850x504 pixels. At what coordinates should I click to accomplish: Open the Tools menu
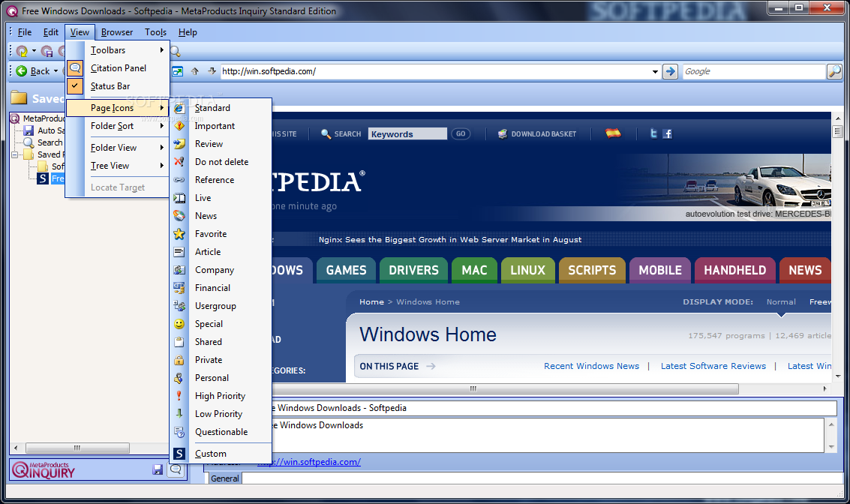(155, 32)
